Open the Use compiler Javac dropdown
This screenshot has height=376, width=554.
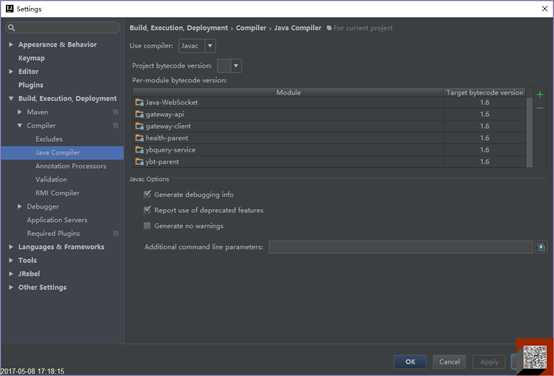tap(197, 46)
